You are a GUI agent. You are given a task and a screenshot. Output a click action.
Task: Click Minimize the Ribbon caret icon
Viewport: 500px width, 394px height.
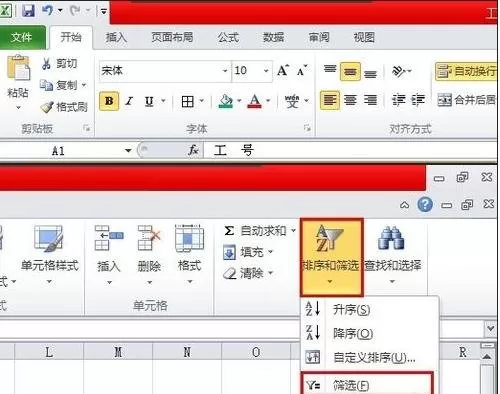tap(404, 205)
